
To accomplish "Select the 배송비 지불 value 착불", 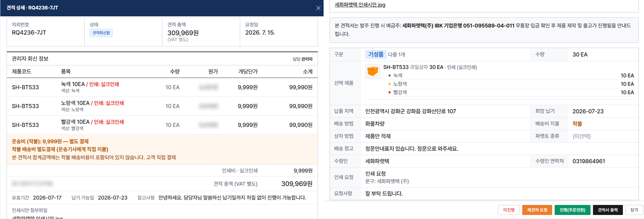I will click(x=577, y=124).
